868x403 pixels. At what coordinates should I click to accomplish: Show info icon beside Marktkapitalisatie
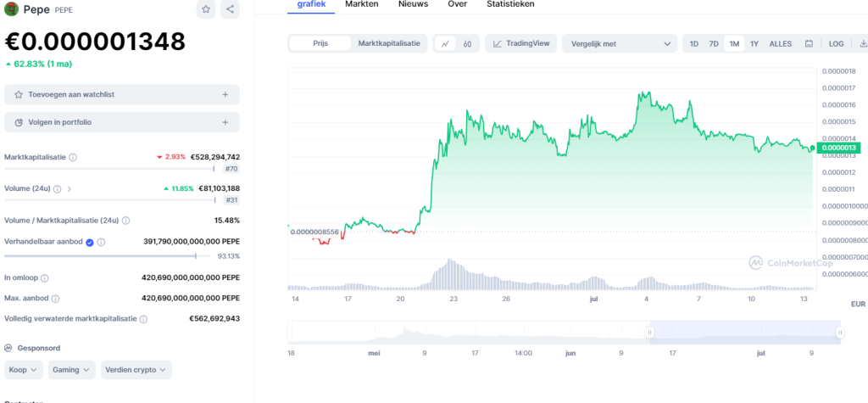tap(73, 158)
